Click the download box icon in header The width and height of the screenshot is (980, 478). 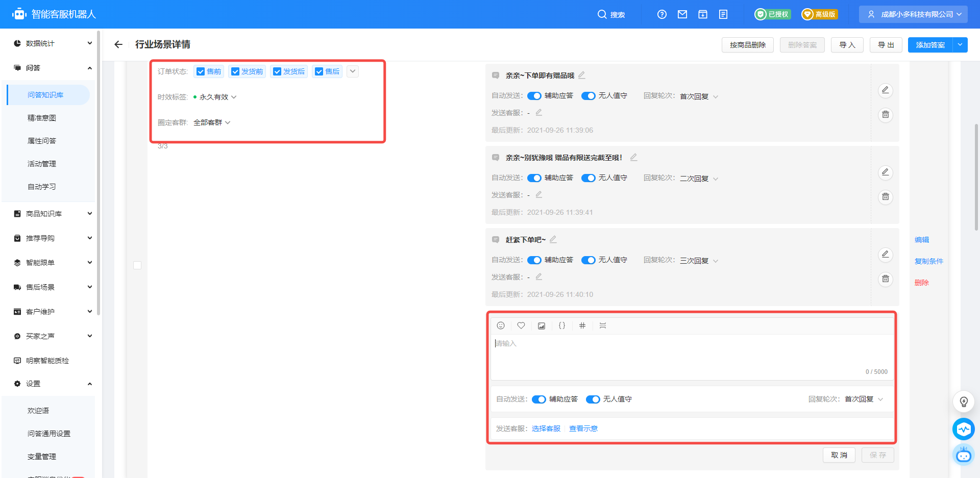(703, 14)
